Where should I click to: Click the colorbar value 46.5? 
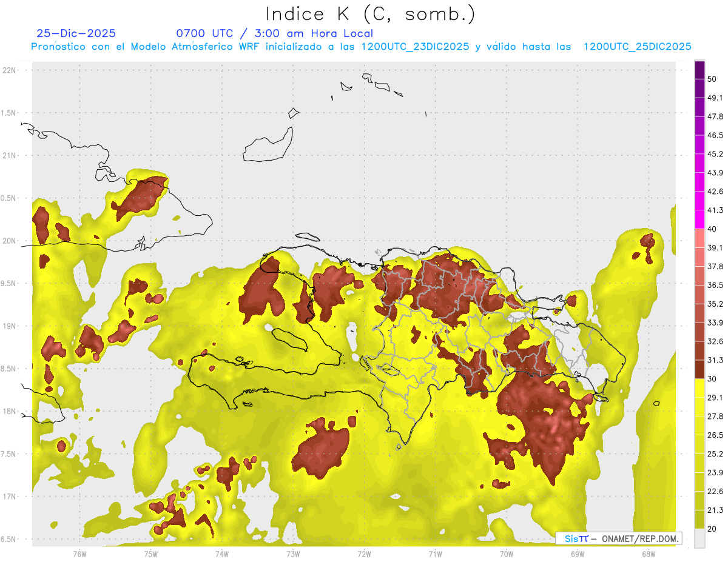715,135
